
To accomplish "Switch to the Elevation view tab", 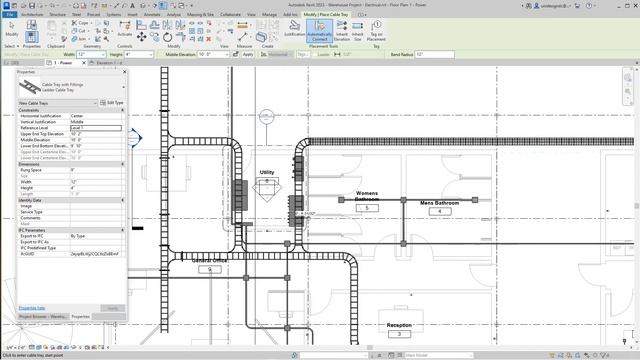I will (107, 63).
